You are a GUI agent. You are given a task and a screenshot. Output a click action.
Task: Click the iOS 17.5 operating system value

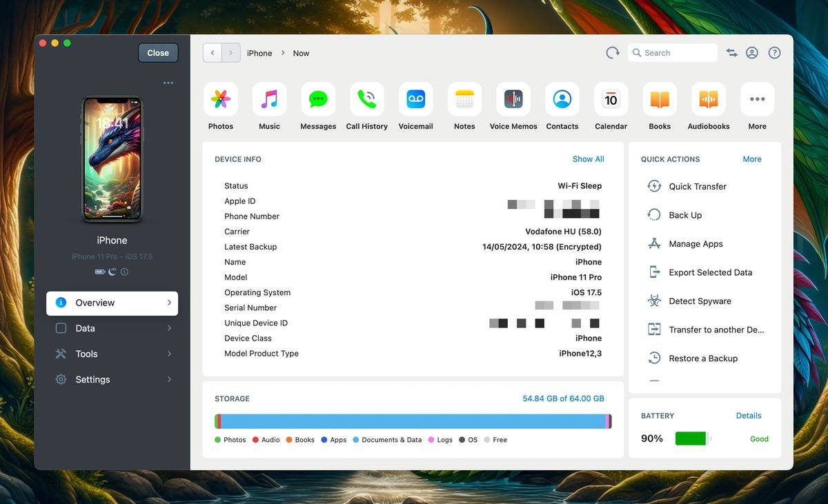tap(586, 292)
